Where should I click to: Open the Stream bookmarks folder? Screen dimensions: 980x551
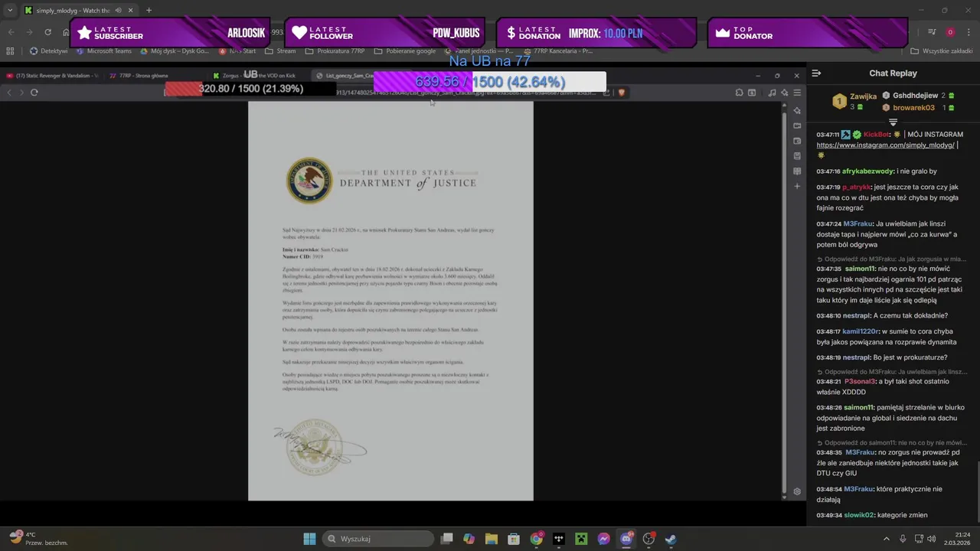click(280, 51)
